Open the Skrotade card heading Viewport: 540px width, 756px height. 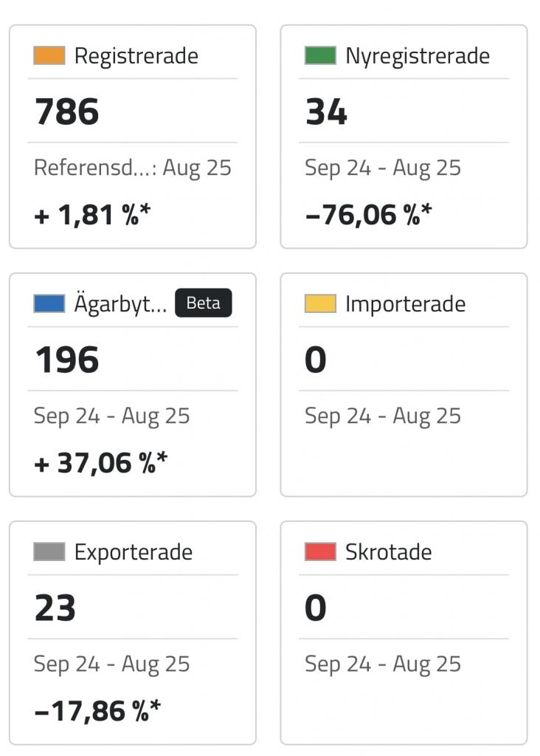[x=389, y=552]
